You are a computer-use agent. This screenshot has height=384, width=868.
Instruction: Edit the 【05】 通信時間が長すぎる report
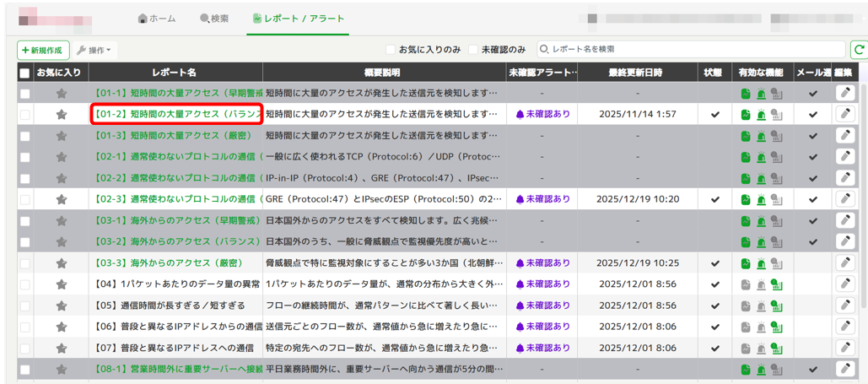tap(844, 306)
